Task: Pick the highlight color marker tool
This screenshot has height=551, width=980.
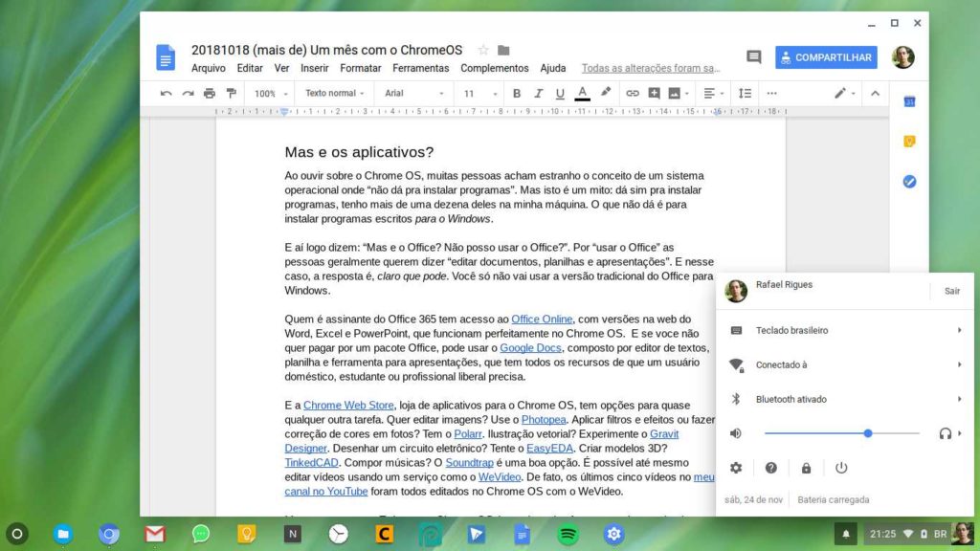Action: click(x=606, y=93)
